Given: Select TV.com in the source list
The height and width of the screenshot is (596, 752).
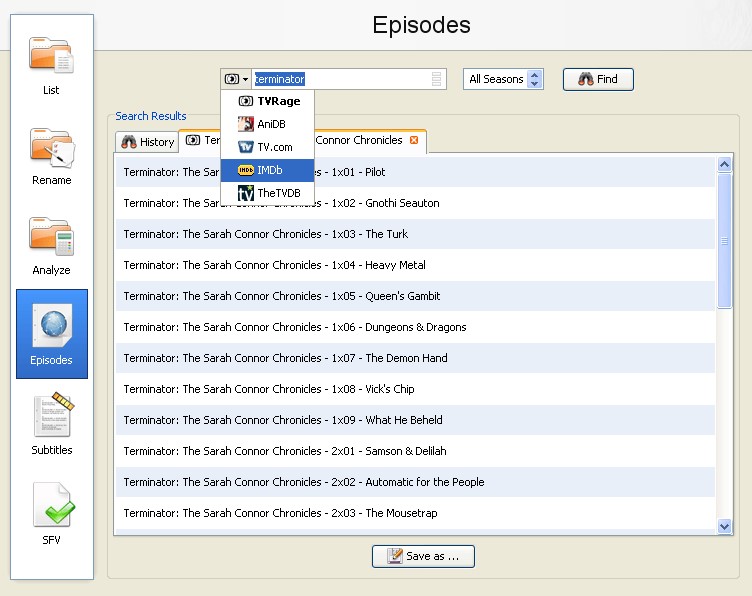Looking at the screenshot, I should coord(267,147).
